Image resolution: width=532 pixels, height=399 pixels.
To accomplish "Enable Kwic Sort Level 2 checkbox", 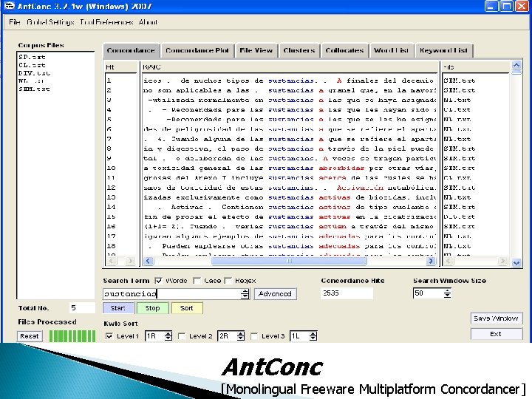I will tap(182, 336).
